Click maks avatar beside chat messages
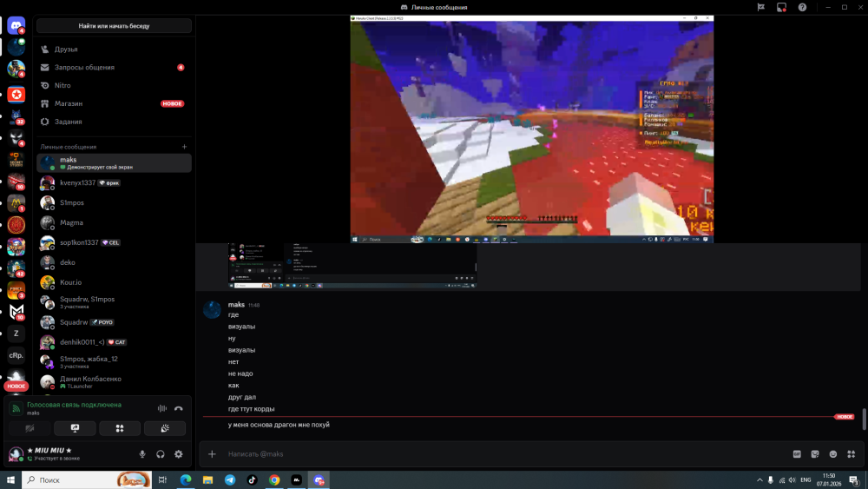The width and height of the screenshot is (868, 489). point(212,310)
